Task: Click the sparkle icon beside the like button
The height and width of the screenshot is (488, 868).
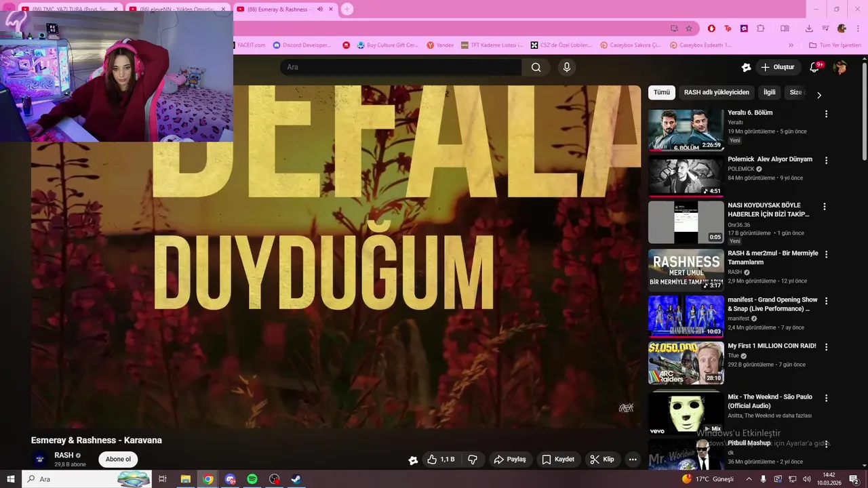Action: [x=413, y=460]
